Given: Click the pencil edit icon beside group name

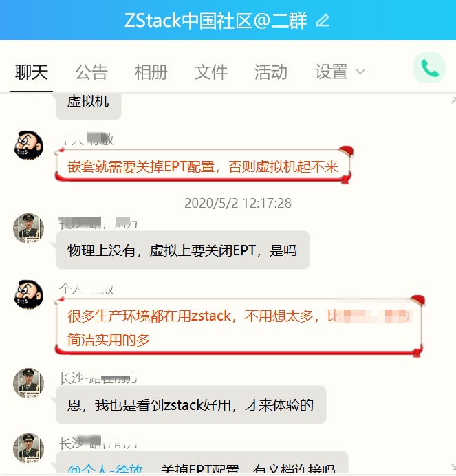Looking at the screenshot, I should point(323,21).
